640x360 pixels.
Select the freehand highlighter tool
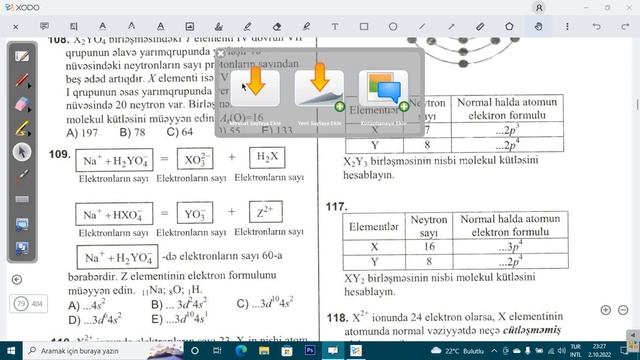tap(306, 27)
